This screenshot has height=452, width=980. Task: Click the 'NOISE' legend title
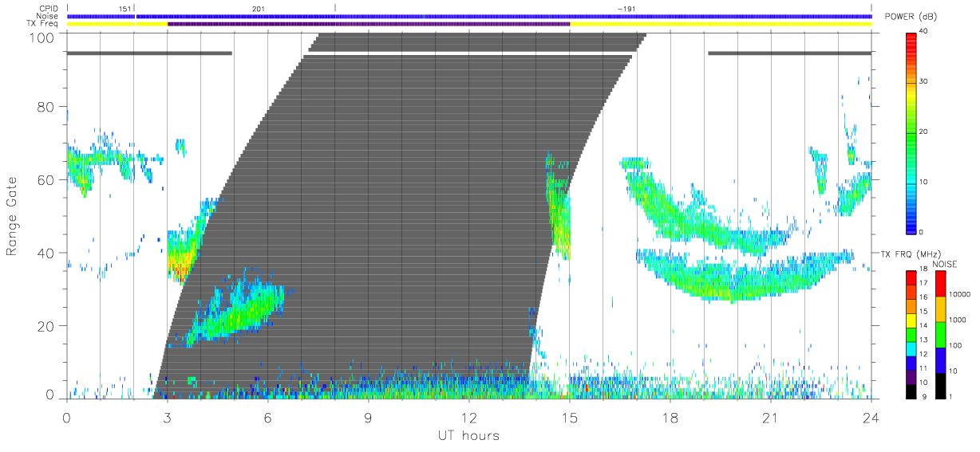pyautogui.click(x=945, y=263)
